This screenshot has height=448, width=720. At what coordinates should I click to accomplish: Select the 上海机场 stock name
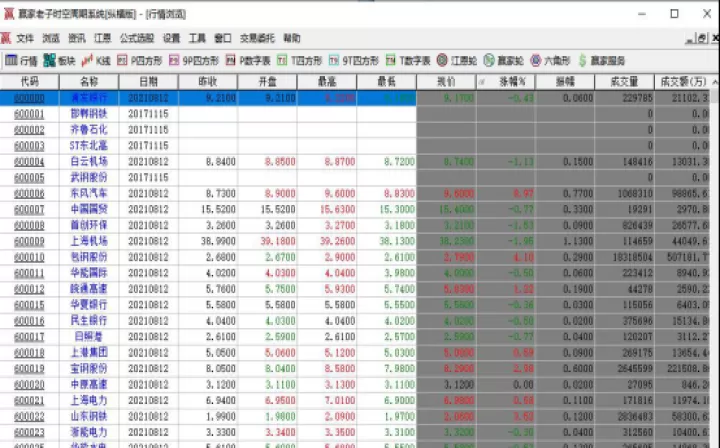89,241
